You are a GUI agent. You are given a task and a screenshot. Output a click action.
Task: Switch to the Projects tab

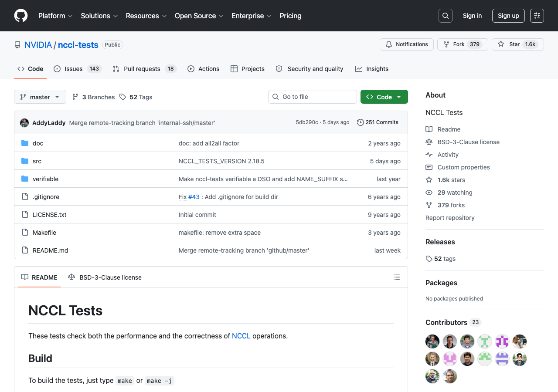tap(248, 69)
